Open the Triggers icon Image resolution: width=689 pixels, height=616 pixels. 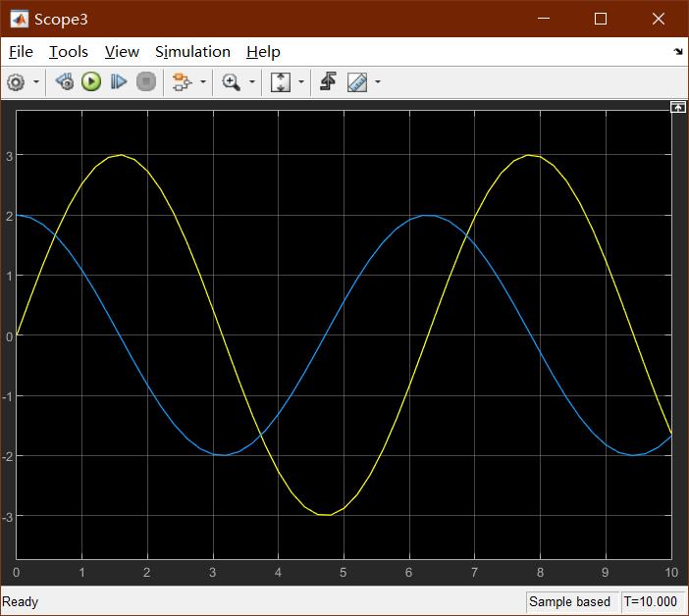tap(328, 82)
